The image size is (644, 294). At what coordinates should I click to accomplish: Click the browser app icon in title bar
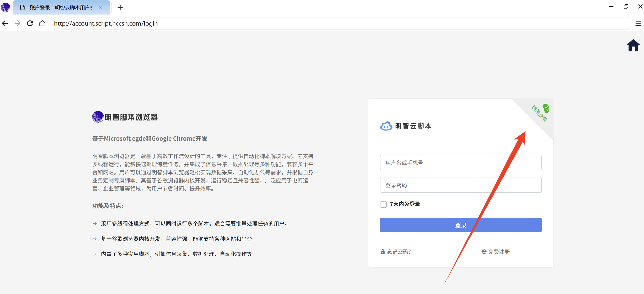5,7
